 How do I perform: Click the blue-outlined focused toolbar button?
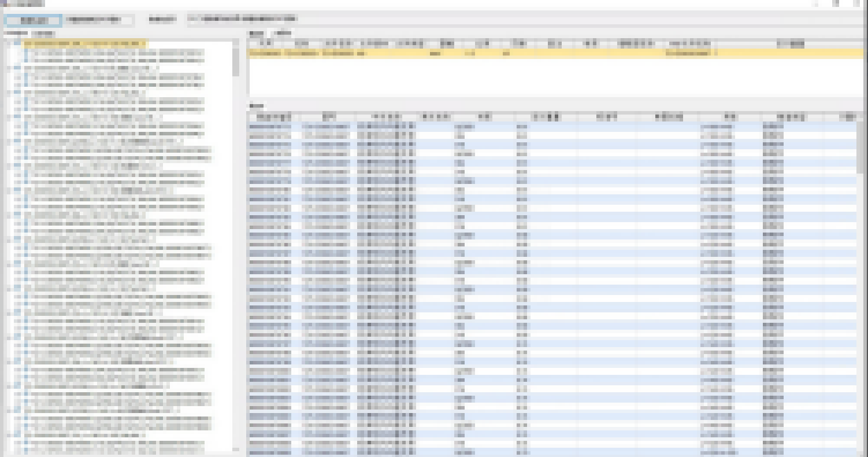32,20
